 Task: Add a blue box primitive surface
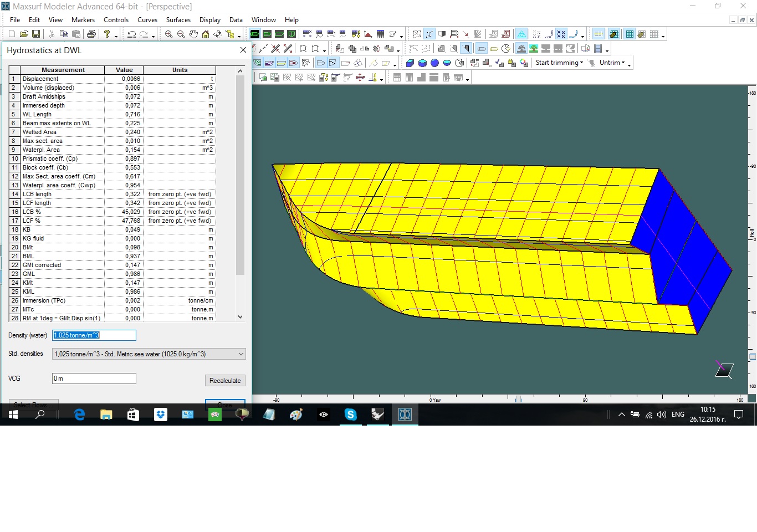coord(410,63)
